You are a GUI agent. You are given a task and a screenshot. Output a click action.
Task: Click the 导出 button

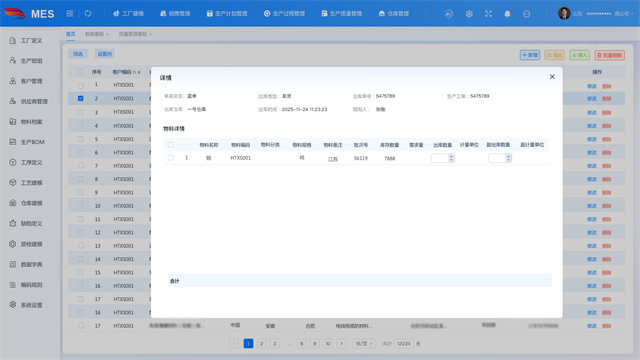pos(555,55)
